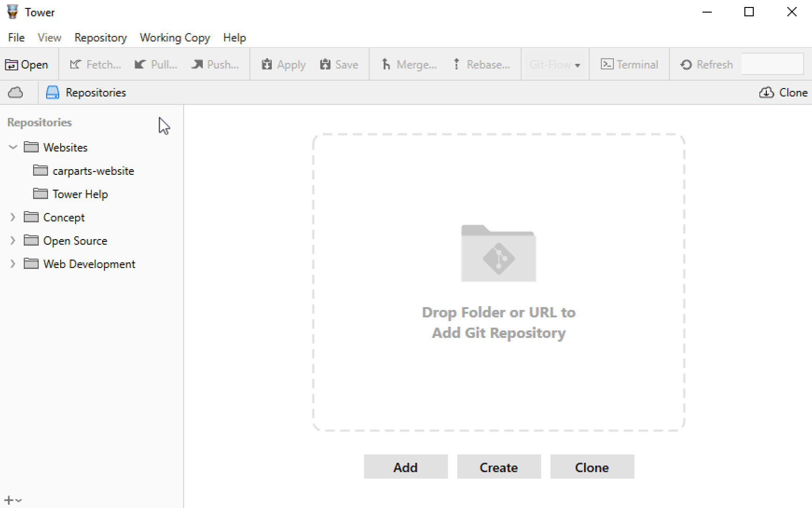
Task: Expand the Open Source folder group
Action: point(13,241)
